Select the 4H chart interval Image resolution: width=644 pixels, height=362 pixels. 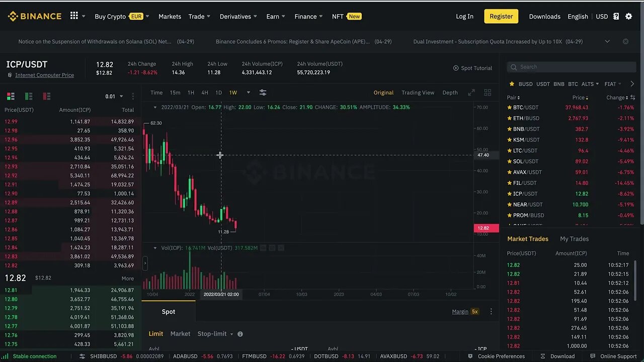tap(205, 93)
